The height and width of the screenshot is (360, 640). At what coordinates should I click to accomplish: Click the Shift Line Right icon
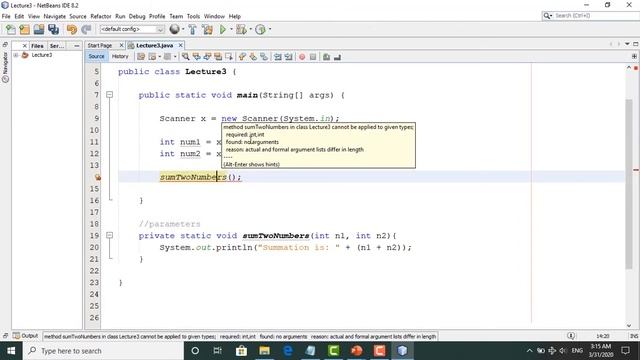(289, 57)
